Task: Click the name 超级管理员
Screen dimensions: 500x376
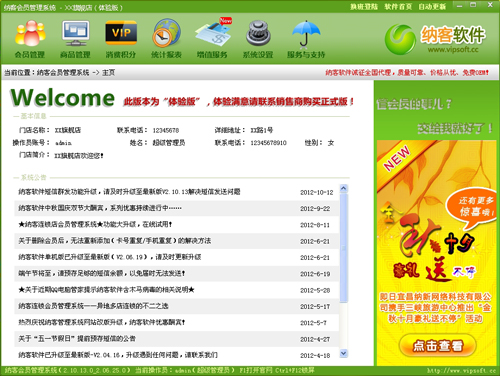Action: (169, 143)
